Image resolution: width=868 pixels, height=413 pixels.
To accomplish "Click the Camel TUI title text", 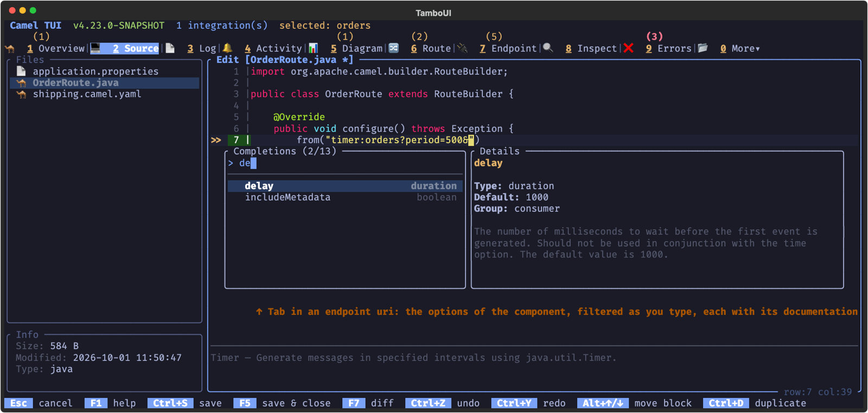I will (x=35, y=25).
